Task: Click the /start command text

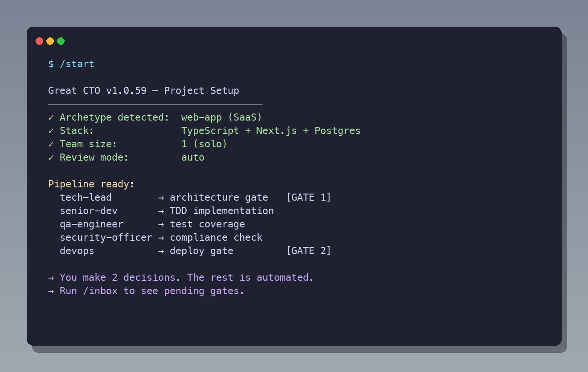Action: point(77,64)
